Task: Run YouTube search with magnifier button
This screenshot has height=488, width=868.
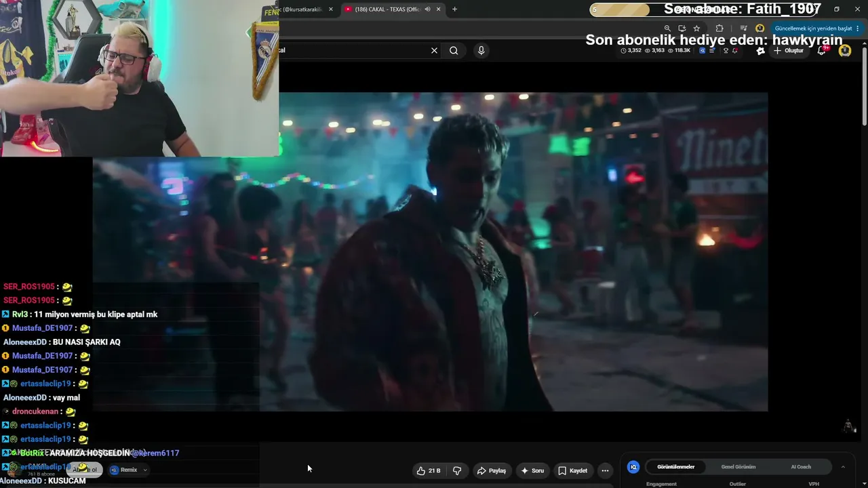Action: click(x=454, y=50)
